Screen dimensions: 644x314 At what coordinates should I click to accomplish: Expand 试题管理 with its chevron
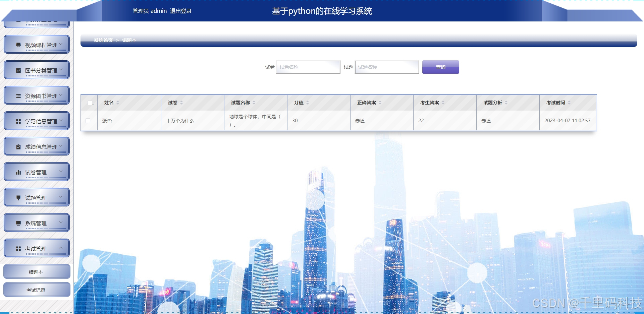61,197
